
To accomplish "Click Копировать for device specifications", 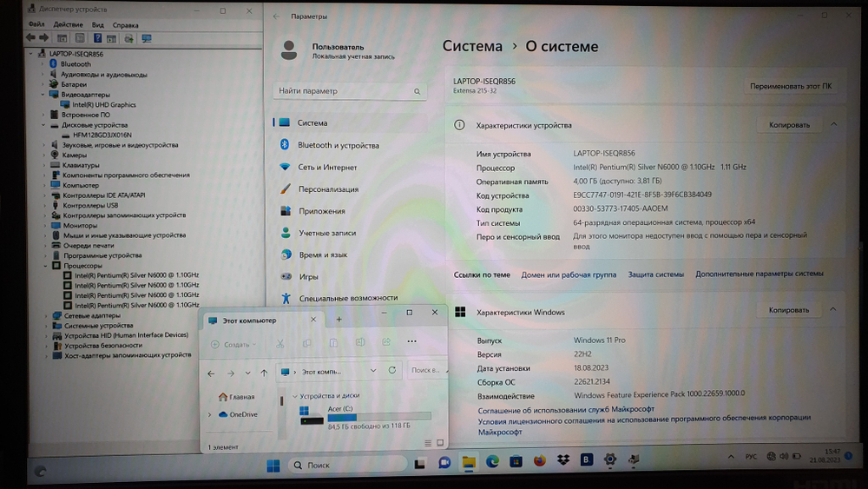I will point(789,125).
